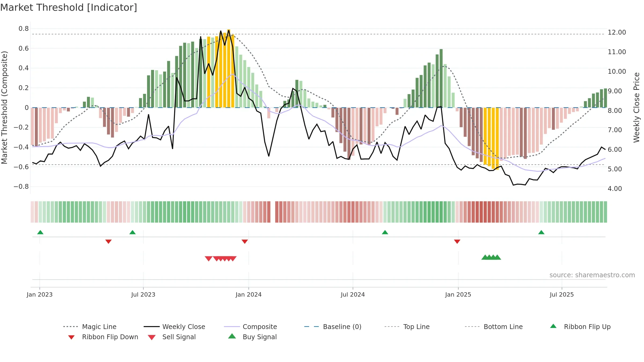This screenshot has height=362, width=644.
Task: Click the 4.00 price axis label
Action: pyautogui.click(x=615, y=189)
